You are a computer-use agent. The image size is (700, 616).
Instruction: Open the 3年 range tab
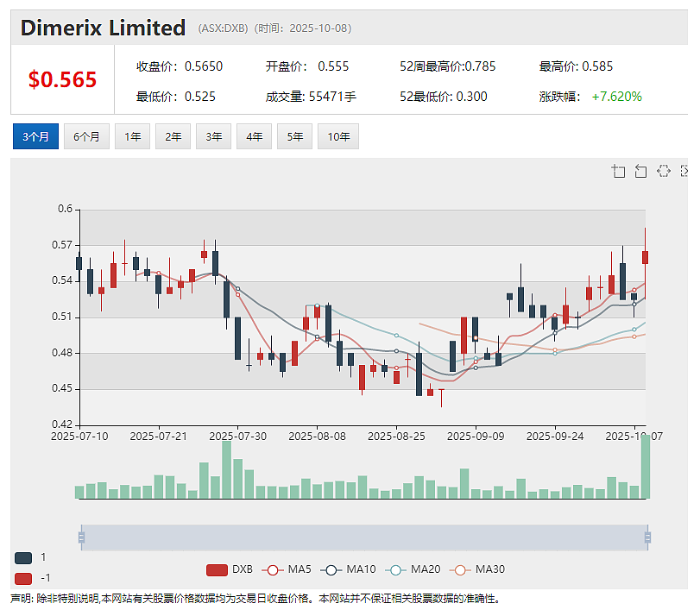pyautogui.click(x=214, y=136)
